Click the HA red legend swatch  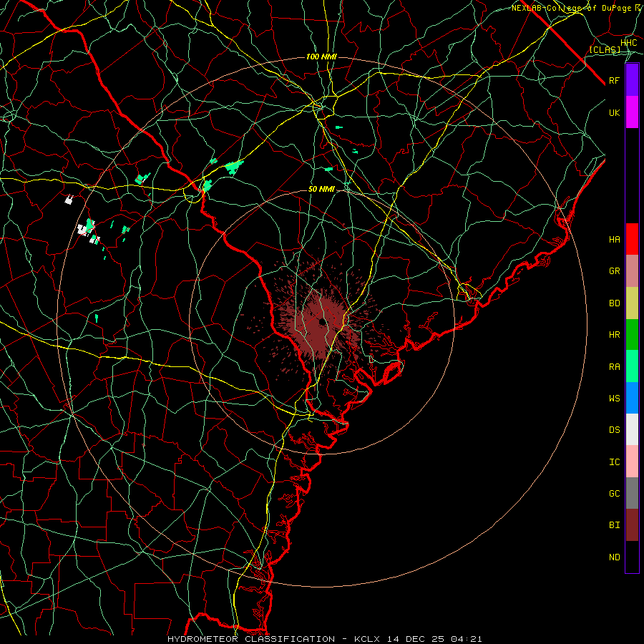632,239
